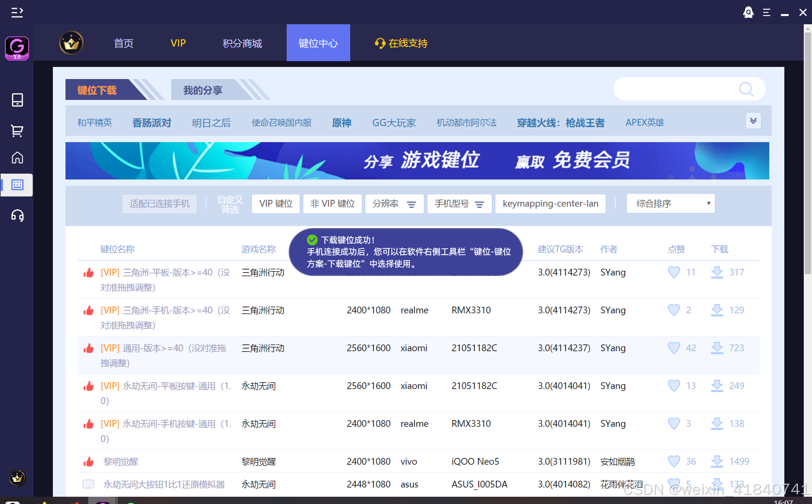Switch to the 键位下载 tab
Image resolution: width=812 pixels, height=504 pixels.
point(106,90)
